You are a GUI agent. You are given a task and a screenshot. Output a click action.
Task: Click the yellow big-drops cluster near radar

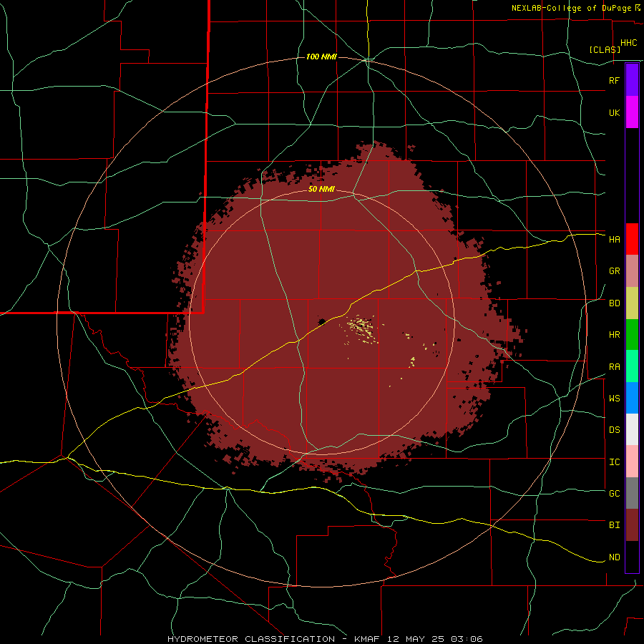click(362, 327)
